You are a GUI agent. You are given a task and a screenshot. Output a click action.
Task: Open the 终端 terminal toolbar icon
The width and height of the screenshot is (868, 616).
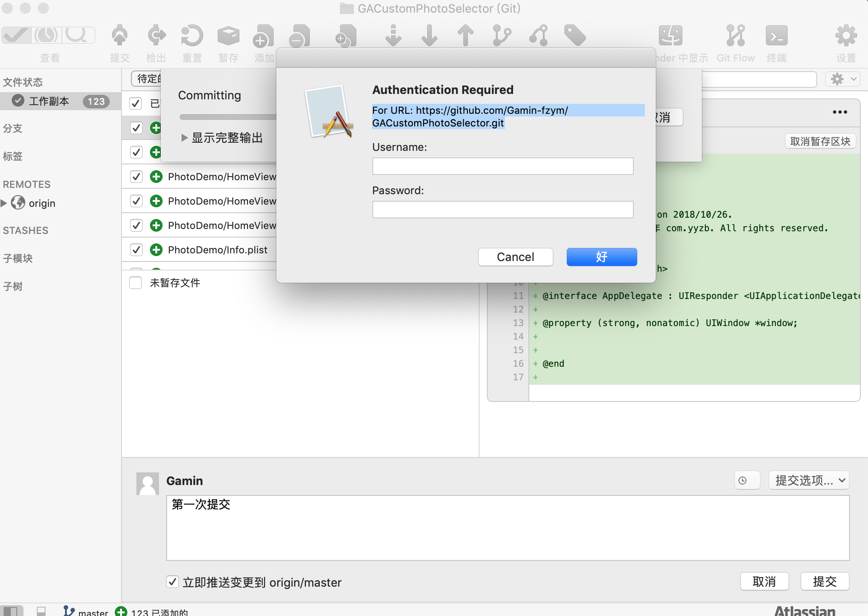click(777, 36)
